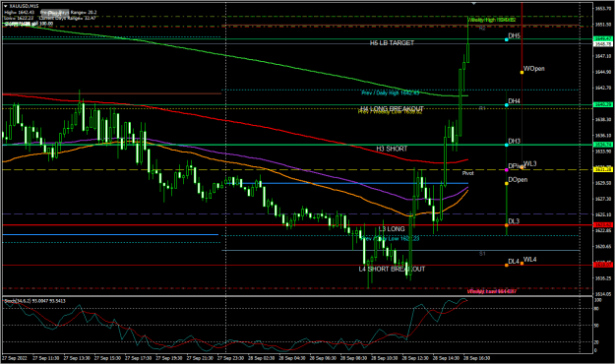Click the R1 resistance label
The image size is (615, 364).
(482, 108)
